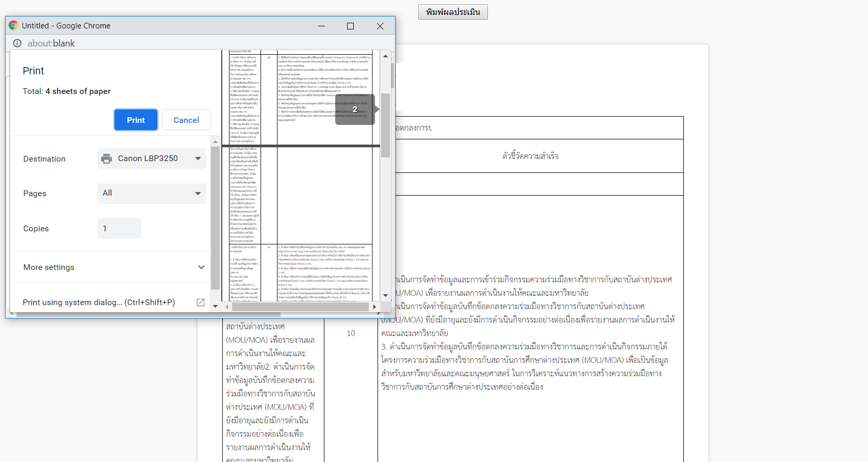868x462 pixels.
Task: Click the about:blank address text
Action: (51, 43)
